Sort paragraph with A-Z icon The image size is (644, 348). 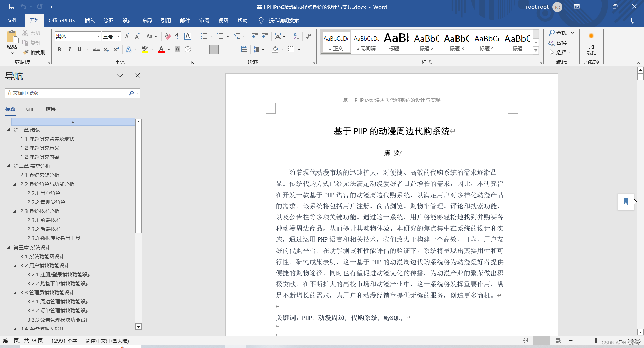(296, 36)
